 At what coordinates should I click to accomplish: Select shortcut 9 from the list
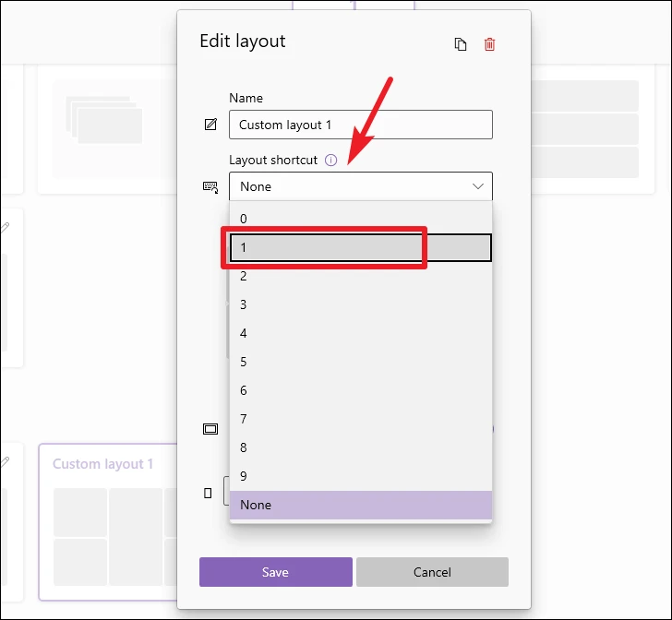360,476
